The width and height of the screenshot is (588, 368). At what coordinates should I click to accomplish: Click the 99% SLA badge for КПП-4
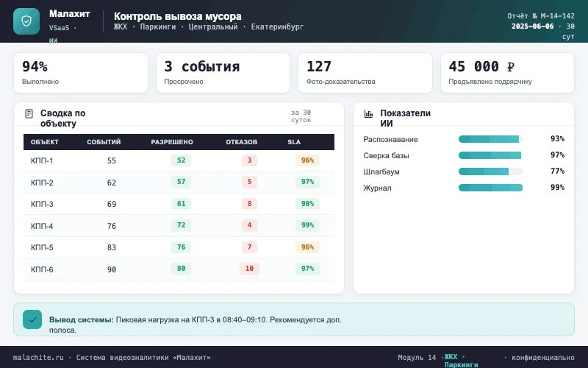click(x=307, y=225)
